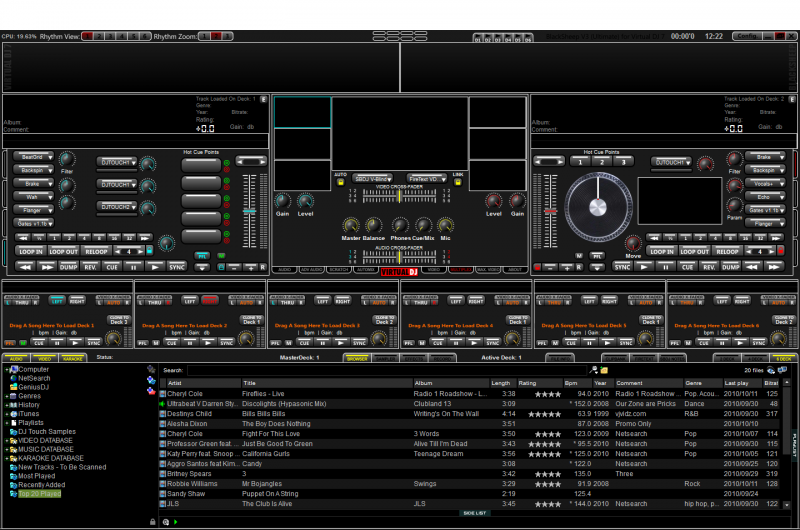Open the DJTOUCH2 sampler dropdown

tap(117, 207)
